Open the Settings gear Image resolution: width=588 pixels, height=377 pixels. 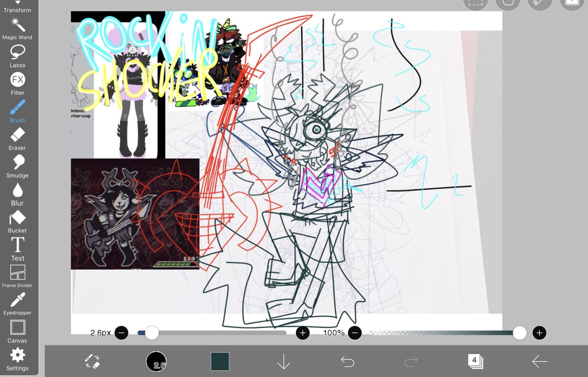coord(18,359)
